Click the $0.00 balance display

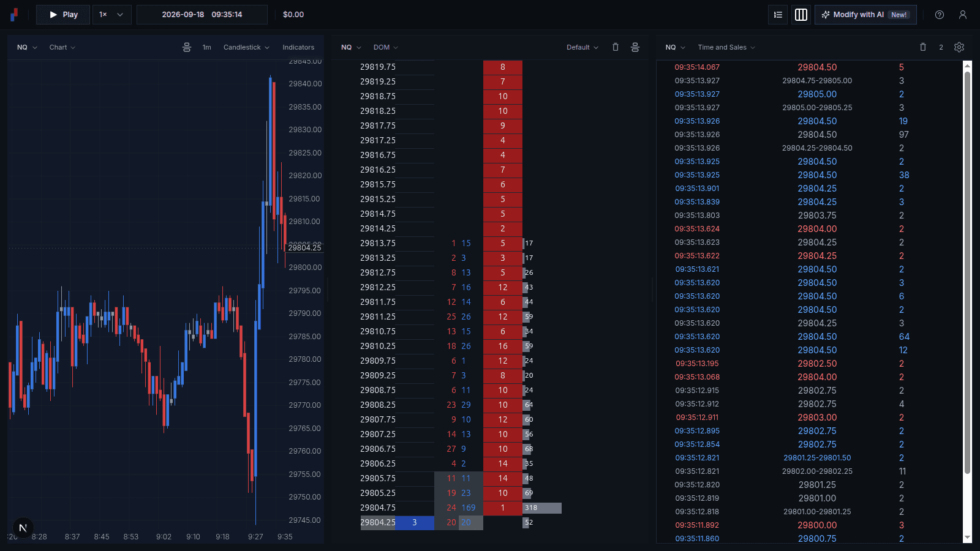(x=293, y=15)
